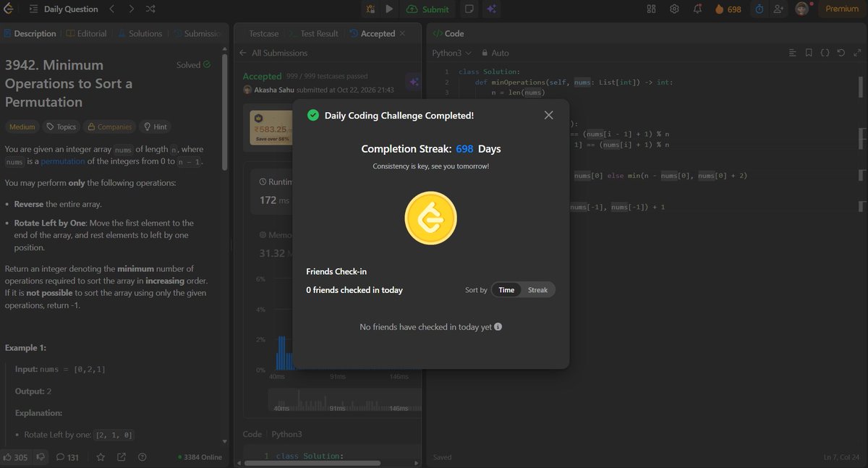Open the settings gear icon
The image size is (868, 468).
pos(674,9)
